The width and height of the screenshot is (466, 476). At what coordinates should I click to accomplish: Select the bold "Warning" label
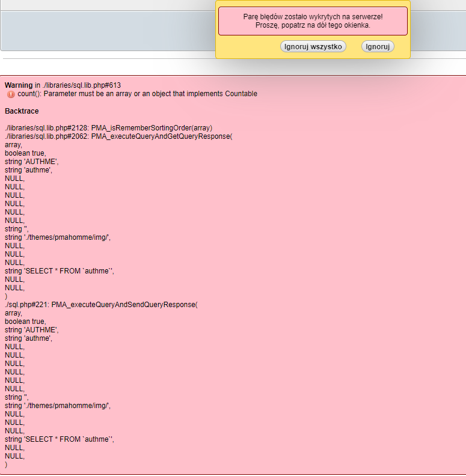pos(19,85)
